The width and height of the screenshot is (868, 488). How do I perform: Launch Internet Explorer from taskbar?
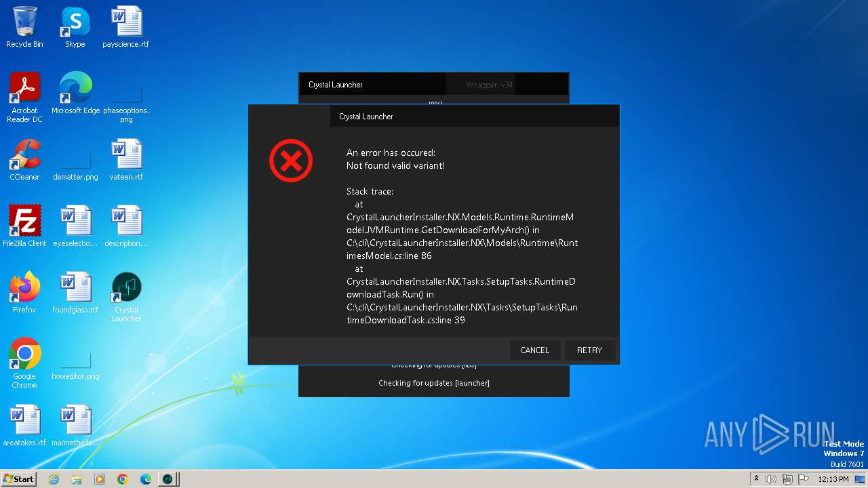[x=54, y=479]
